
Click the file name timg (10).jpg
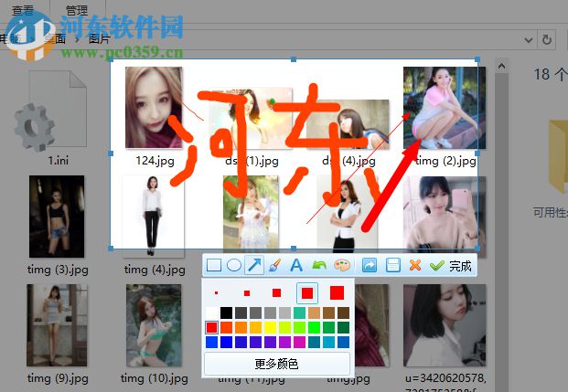click(x=155, y=378)
